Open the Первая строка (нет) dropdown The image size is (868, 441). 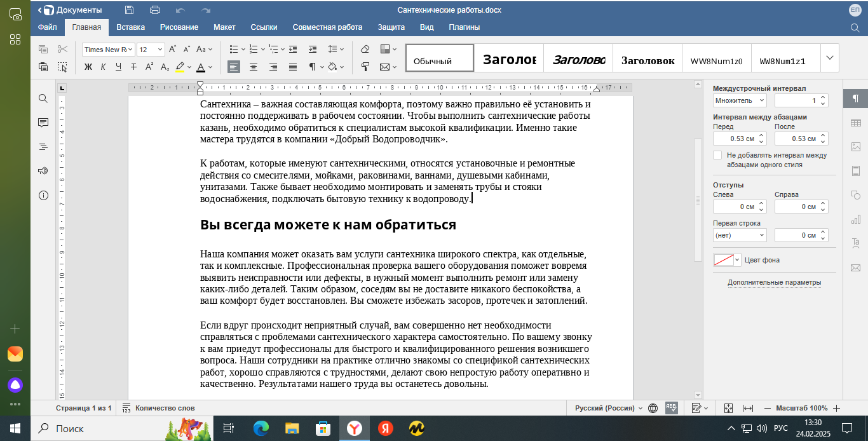[740, 235]
